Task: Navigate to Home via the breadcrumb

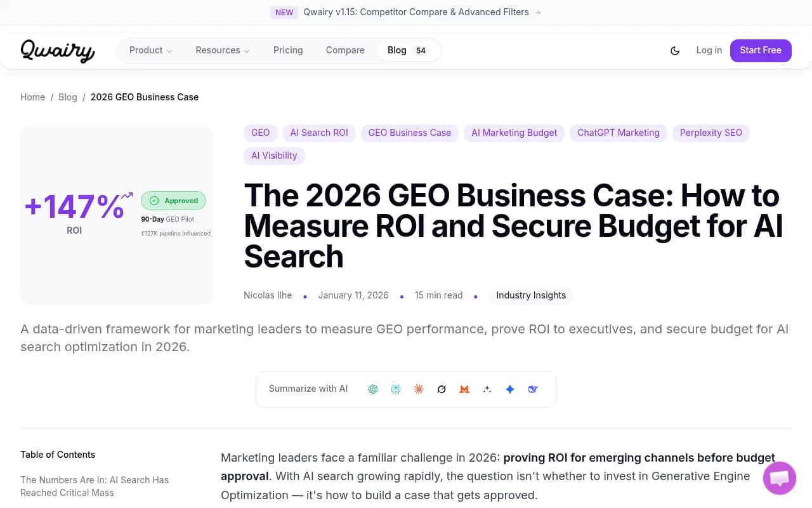Action: [x=32, y=97]
